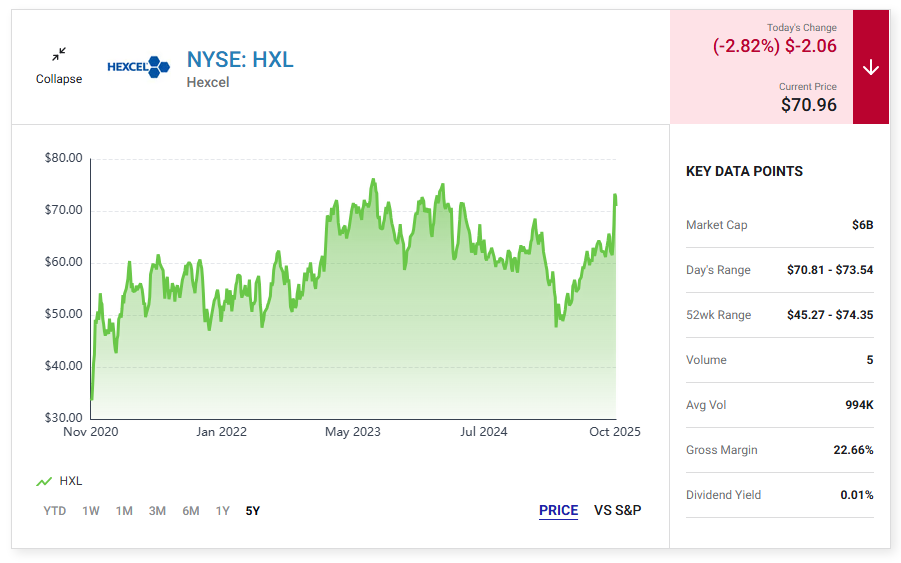Screen dimensions: 901x563
Task: Click the KEY DATA POINTS heading
Action: (744, 171)
